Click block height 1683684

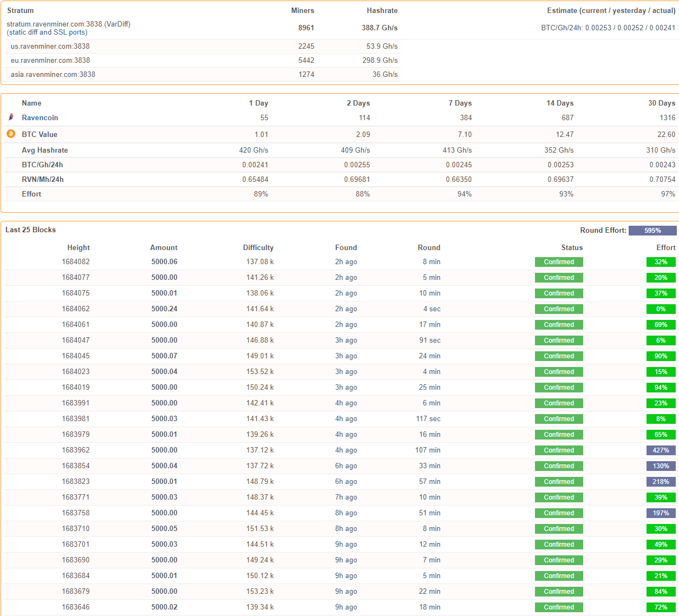(x=76, y=575)
